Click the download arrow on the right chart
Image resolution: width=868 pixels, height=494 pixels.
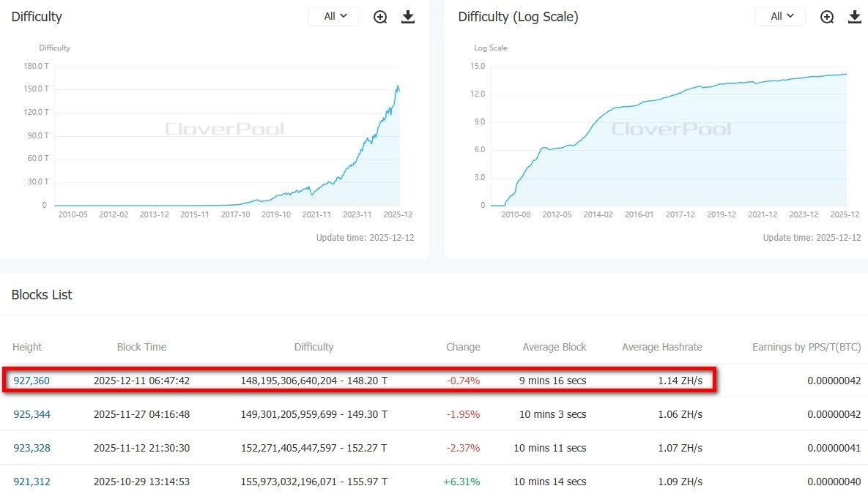point(855,16)
